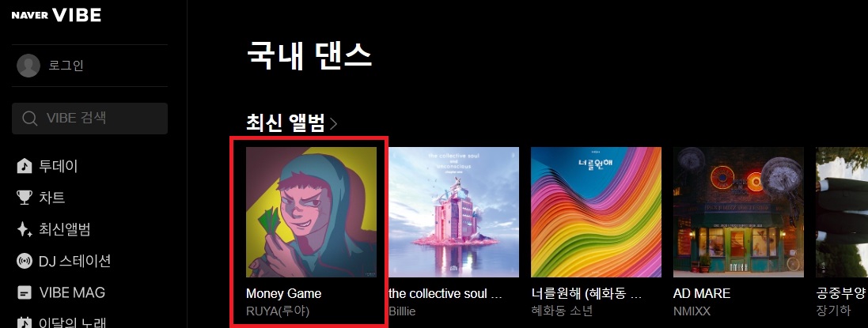Open the AD MARE album cover
Screen dimensions: 868x328
738,212
